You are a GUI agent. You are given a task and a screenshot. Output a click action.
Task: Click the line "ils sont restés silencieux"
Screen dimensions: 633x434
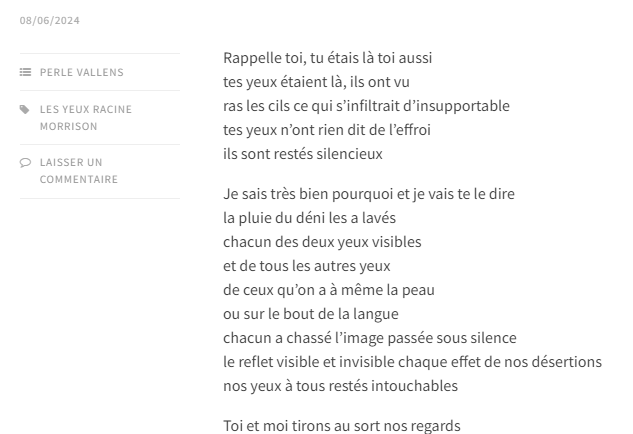[x=303, y=154]
